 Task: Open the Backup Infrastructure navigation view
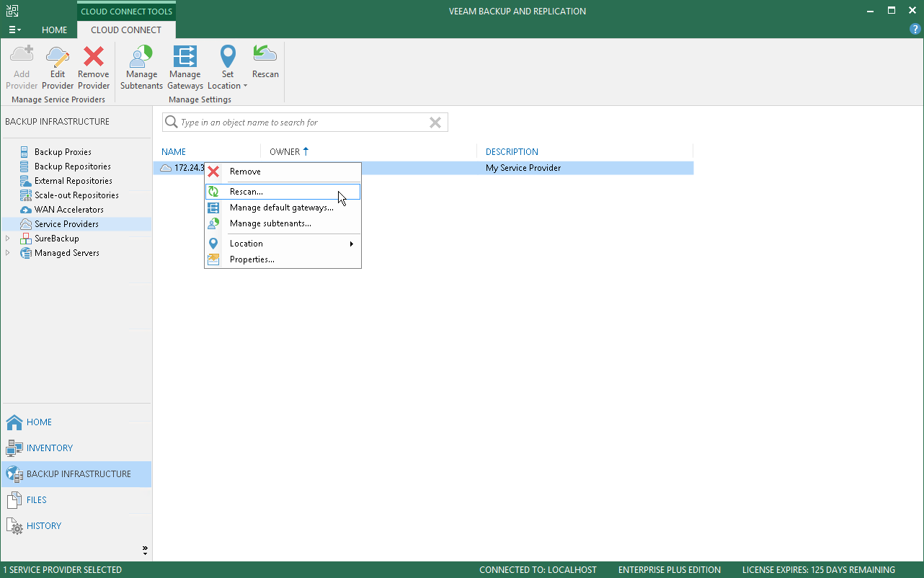(x=76, y=474)
